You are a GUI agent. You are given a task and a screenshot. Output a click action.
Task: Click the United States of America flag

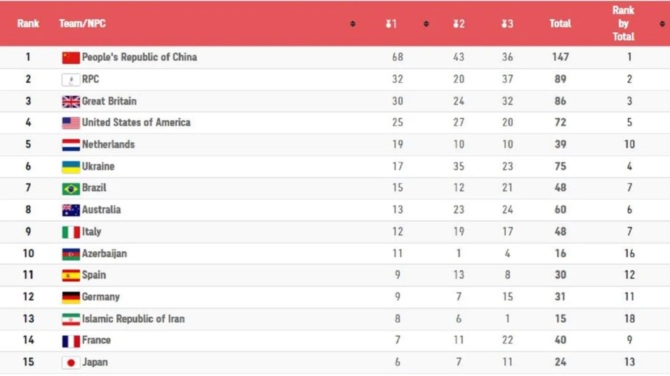tap(71, 123)
